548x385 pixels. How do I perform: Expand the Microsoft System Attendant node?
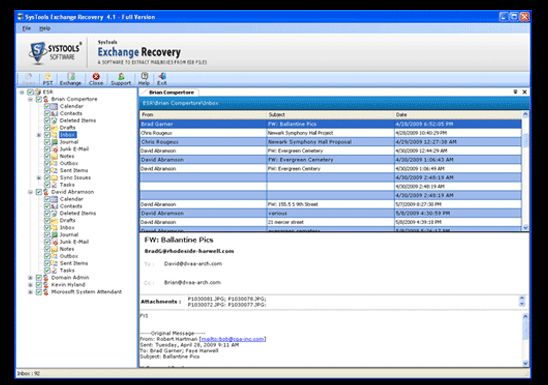tap(30, 292)
